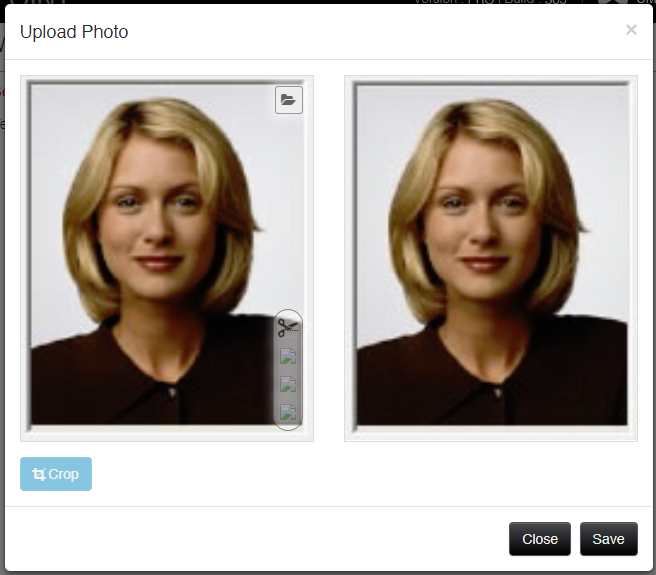
Task: Click the Upload Photo dialog title
Action: 74,32
